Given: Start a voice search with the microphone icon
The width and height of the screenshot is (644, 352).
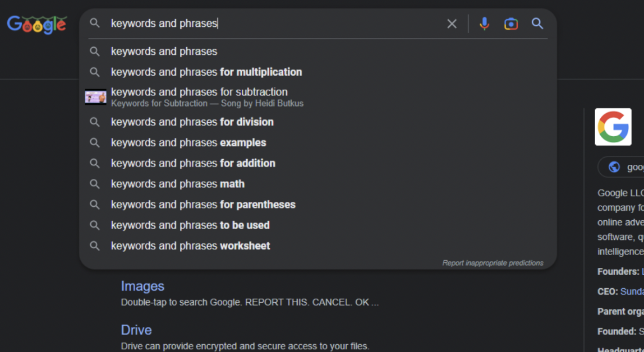Looking at the screenshot, I should 484,24.
